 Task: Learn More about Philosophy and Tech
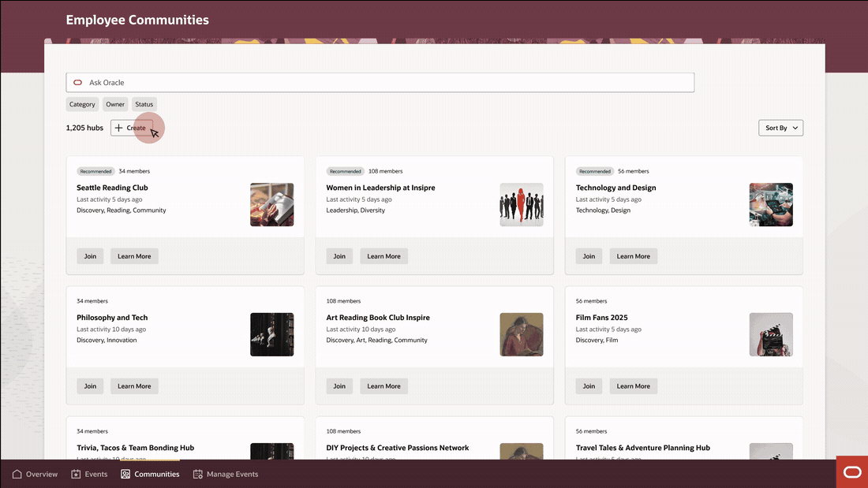(134, 386)
